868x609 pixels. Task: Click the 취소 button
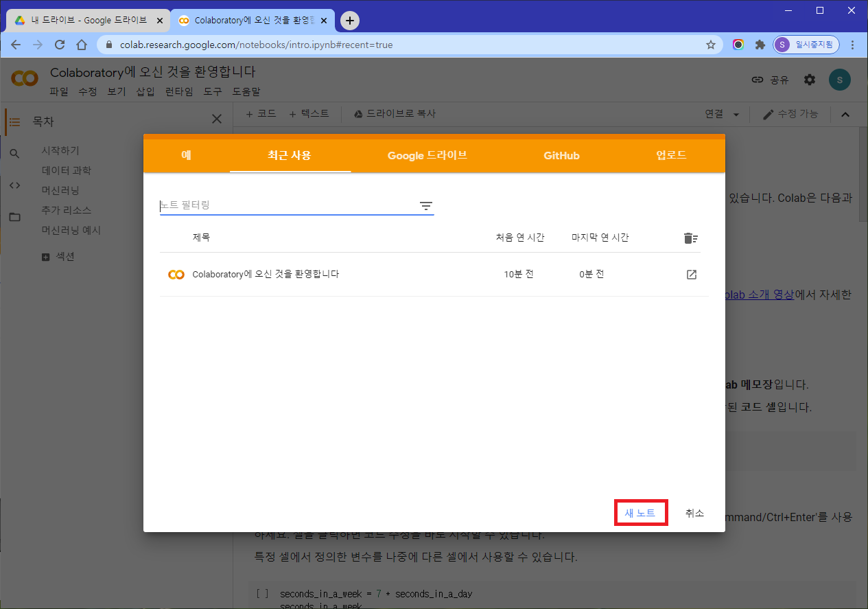[x=694, y=513]
